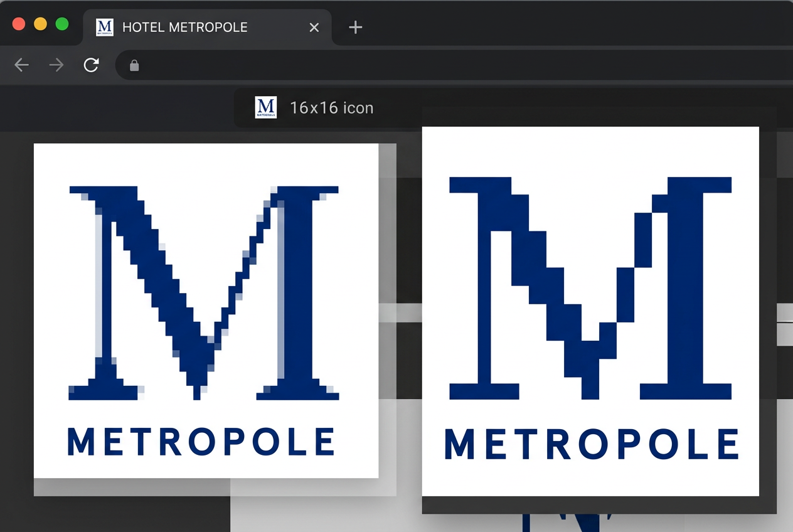793x532 pixels.
Task: Click the M favicon in the tab
Action: pos(105,27)
